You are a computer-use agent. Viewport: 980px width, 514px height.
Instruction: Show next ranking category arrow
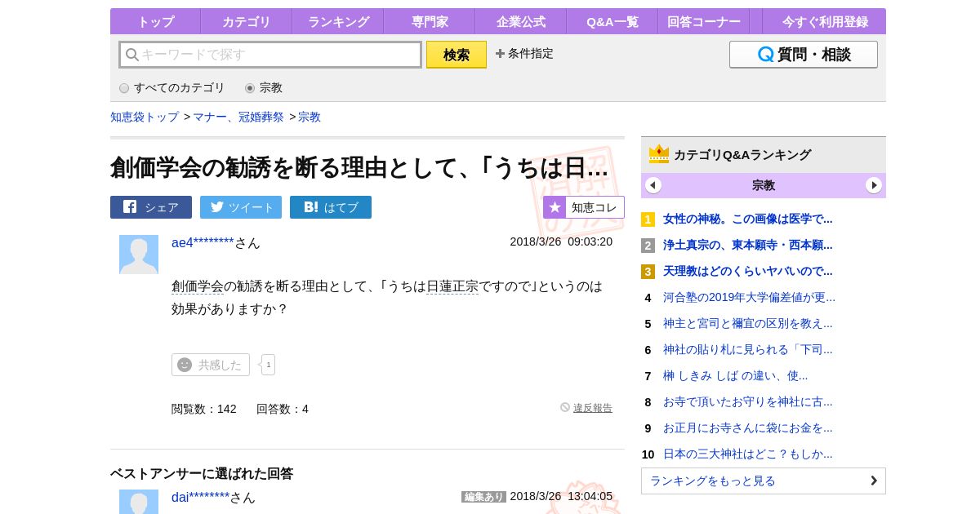(874, 185)
